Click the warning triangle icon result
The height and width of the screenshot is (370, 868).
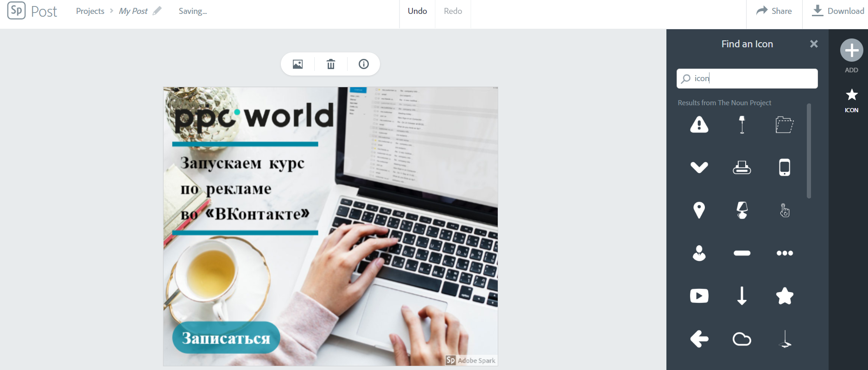699,125
